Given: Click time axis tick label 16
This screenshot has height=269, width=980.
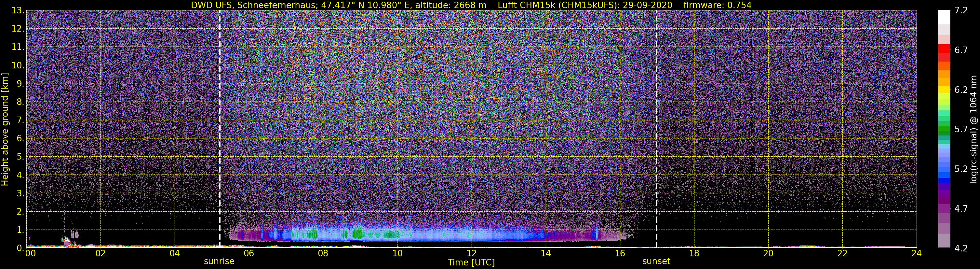Looking at the screenshot, I should pyautogui.click(x=620, y=253).
